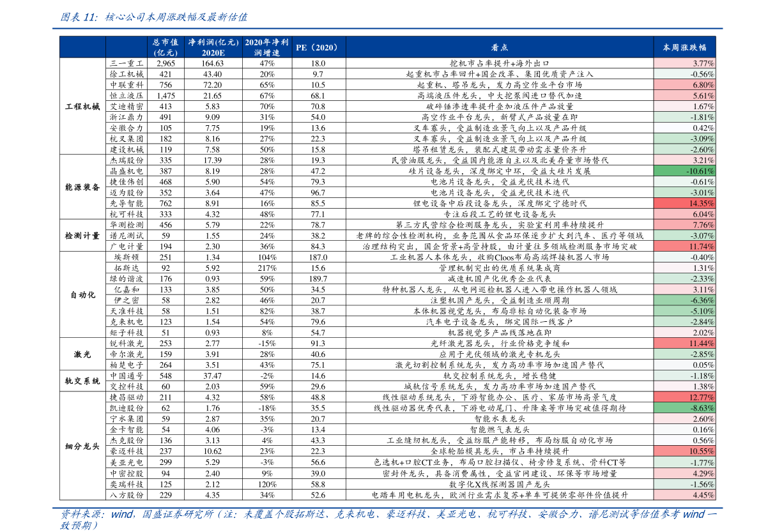This screenshot has height=532, width=761.
Task: Select the company name 埃斯顿
Action: (x=126, y=257)
